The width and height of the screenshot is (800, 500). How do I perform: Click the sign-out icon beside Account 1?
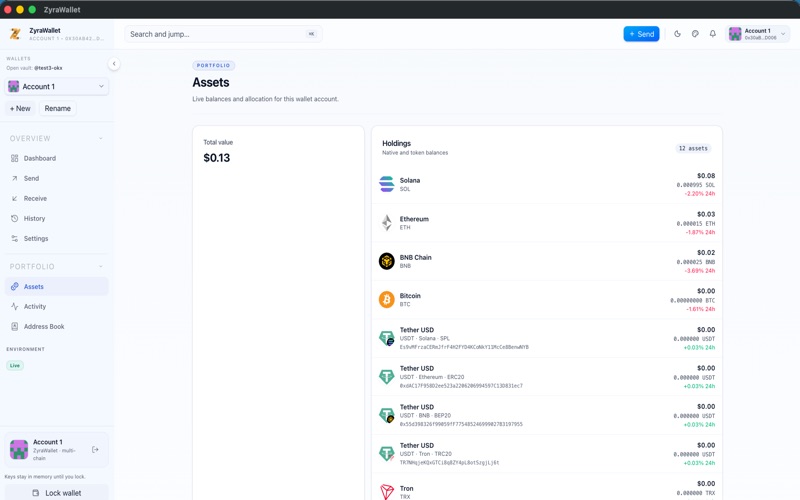pos(95,449)
